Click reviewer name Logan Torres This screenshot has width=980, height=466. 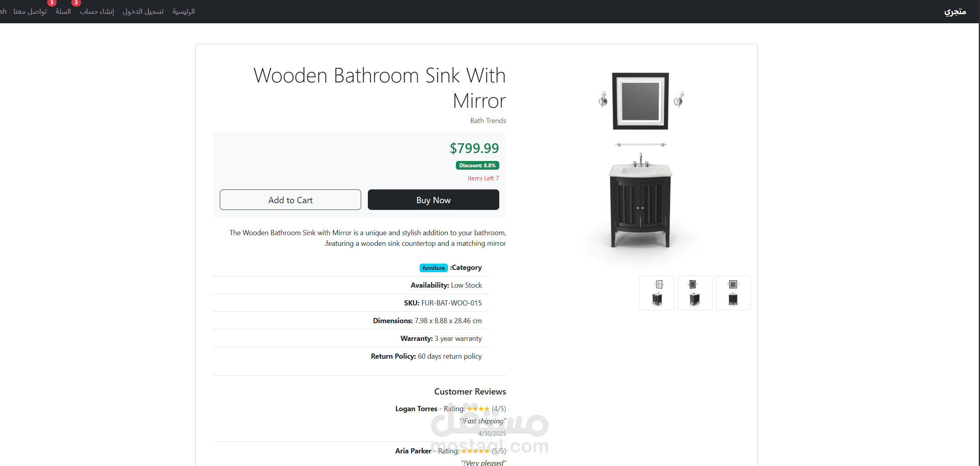tap(416, 409)
